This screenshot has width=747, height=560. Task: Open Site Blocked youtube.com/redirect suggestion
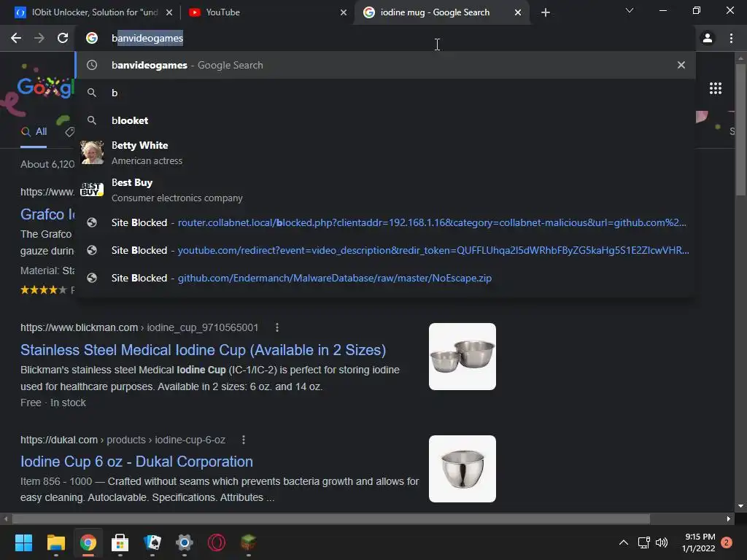pos(385,250)
